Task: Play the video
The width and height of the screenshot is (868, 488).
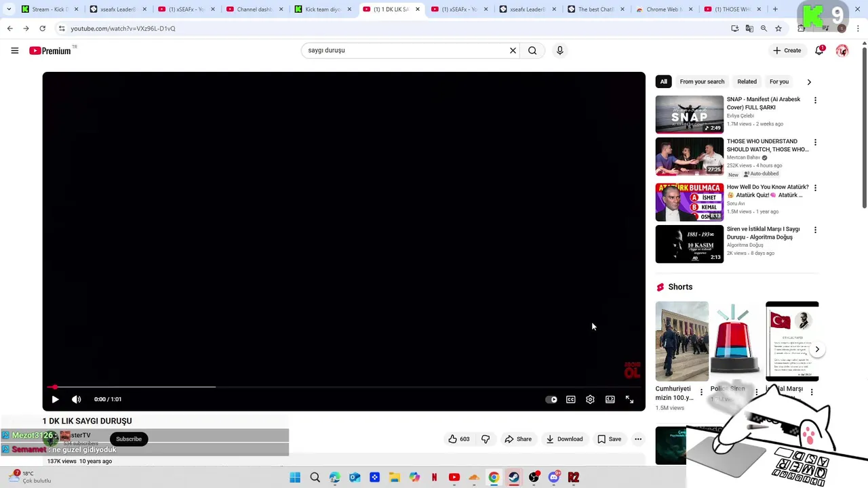Action: (55, 399)
